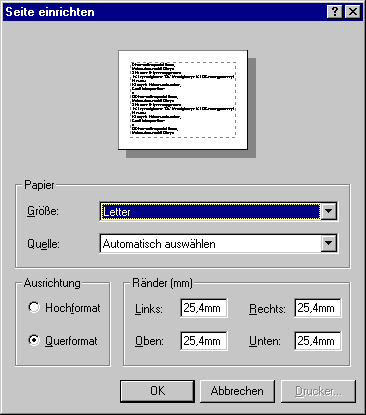Focus the Rechts margin input field
Image resolution: width=366 pixels, height=415 pixels.
[x=318, y=308]
